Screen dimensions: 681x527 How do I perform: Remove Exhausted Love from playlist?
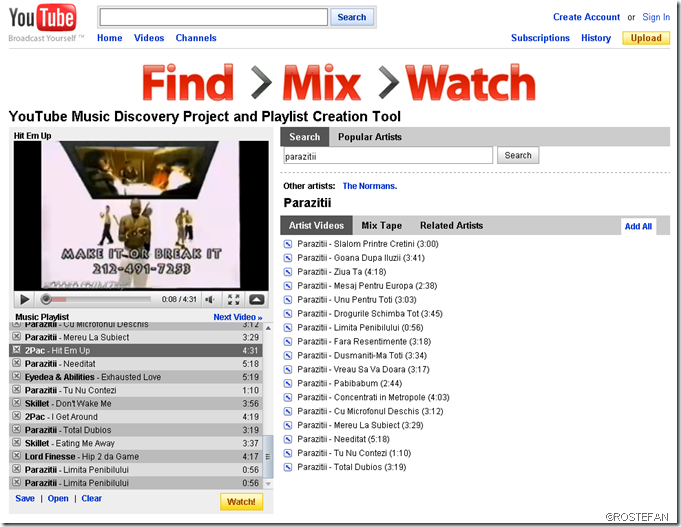tap(17, 376)
